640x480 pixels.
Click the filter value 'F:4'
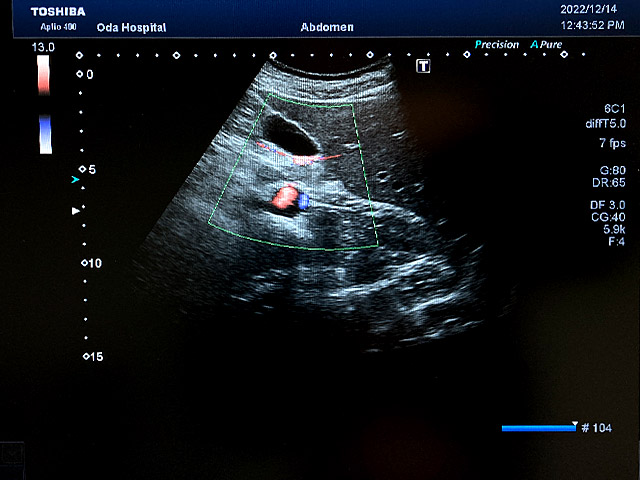(x=616, y=242)
